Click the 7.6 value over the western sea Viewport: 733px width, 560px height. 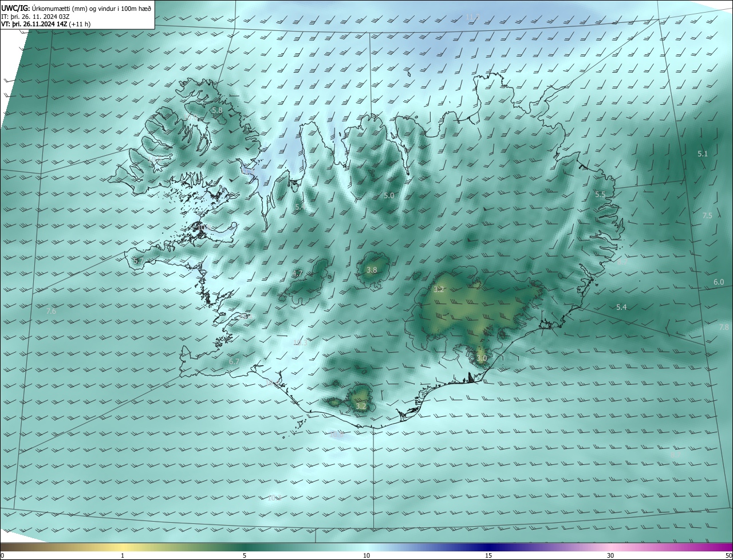(x=51, y=311)
